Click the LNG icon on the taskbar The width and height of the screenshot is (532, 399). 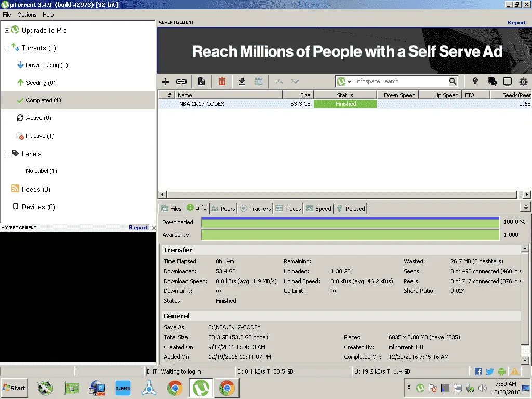tap(123, 388)
